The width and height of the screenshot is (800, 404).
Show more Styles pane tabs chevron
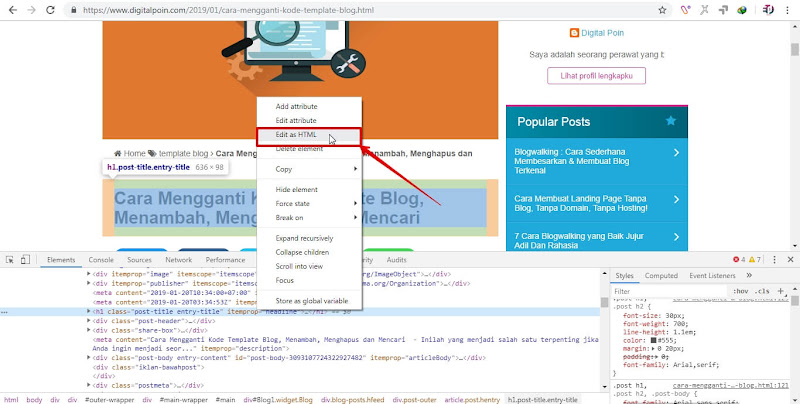(749, 275)
